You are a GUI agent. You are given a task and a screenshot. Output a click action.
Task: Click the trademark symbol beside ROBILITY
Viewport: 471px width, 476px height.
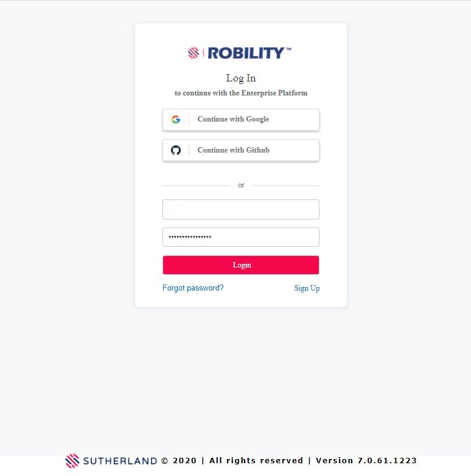288,50
